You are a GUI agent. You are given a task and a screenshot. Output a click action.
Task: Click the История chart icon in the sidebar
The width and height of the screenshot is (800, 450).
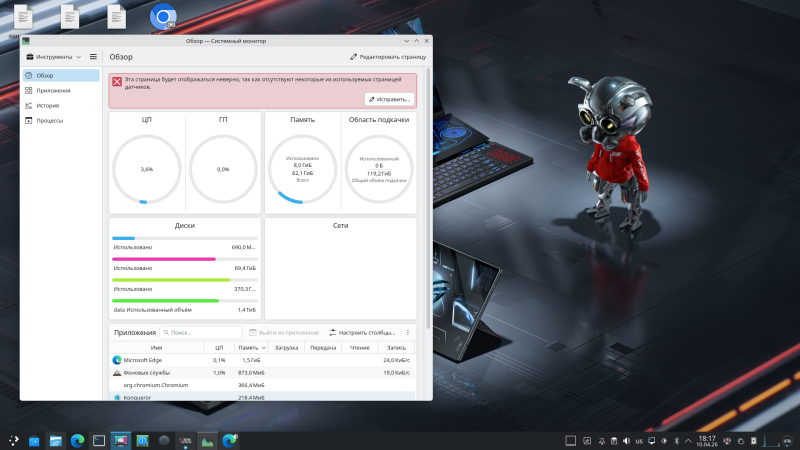28,105
